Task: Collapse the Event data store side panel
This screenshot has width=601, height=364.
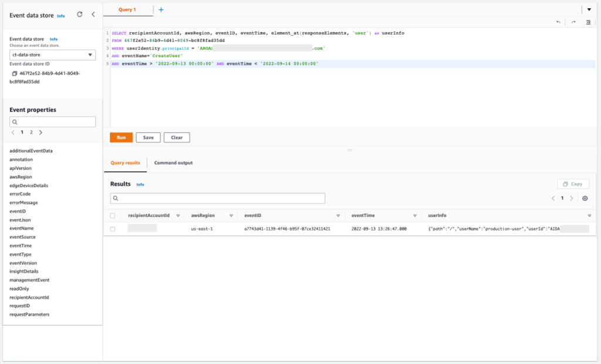Action: [93, 15]
